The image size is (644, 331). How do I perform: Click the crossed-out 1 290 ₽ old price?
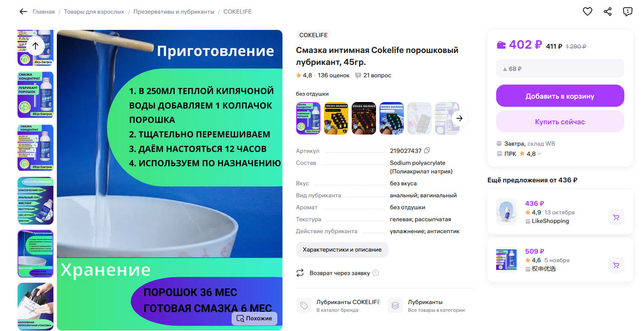click(x=576, y=47)
